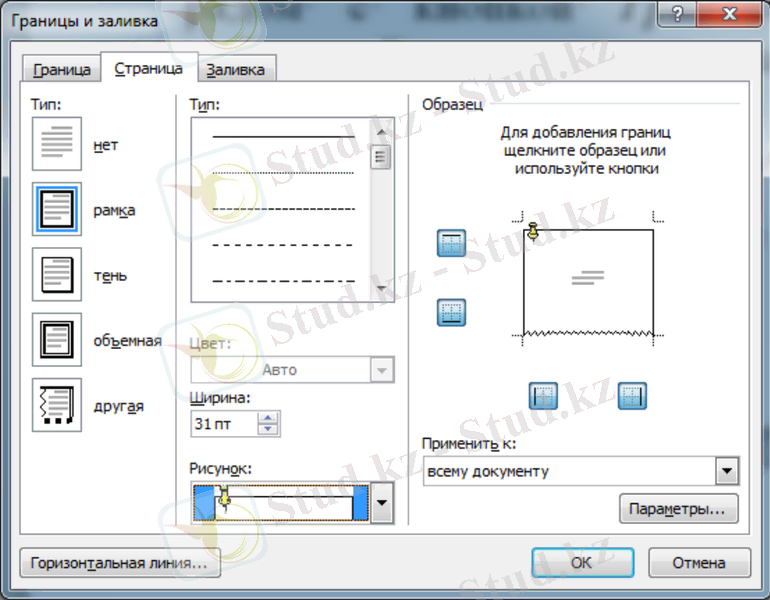Select the dash-dot line style
Viewport: 770px width, 600px height.
click(283, 281)
